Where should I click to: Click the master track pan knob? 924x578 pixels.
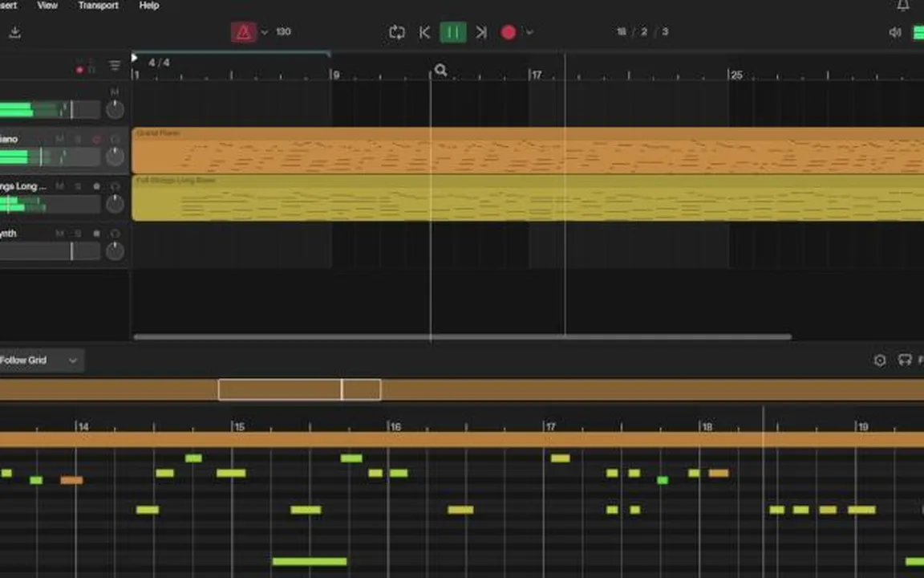[115, 109]
